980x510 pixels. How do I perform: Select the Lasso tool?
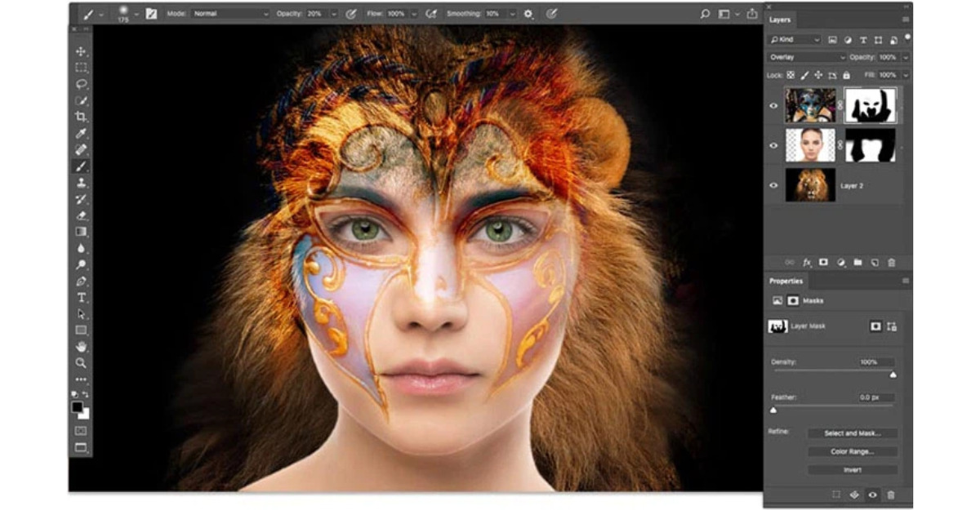(81, 84)
